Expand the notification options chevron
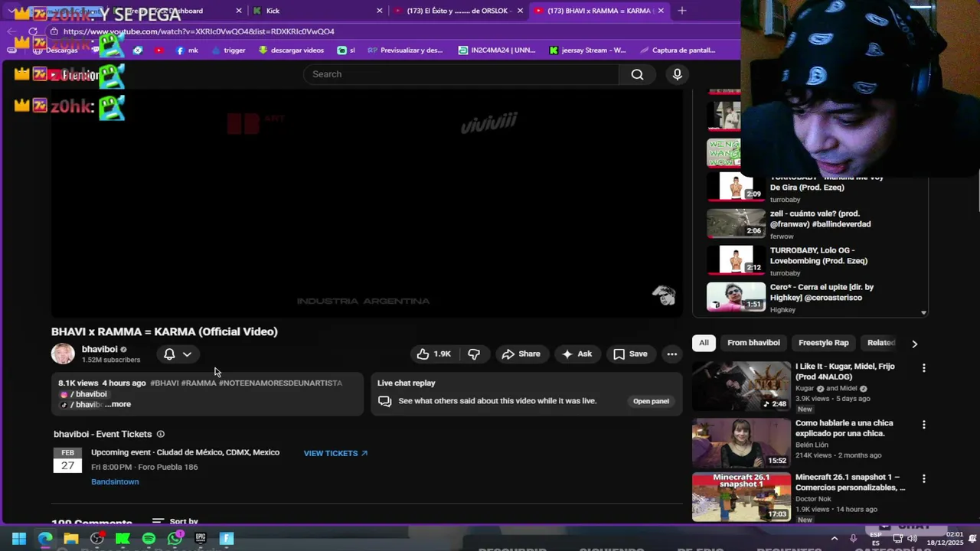980x551 pixels. tap(187, 354)
